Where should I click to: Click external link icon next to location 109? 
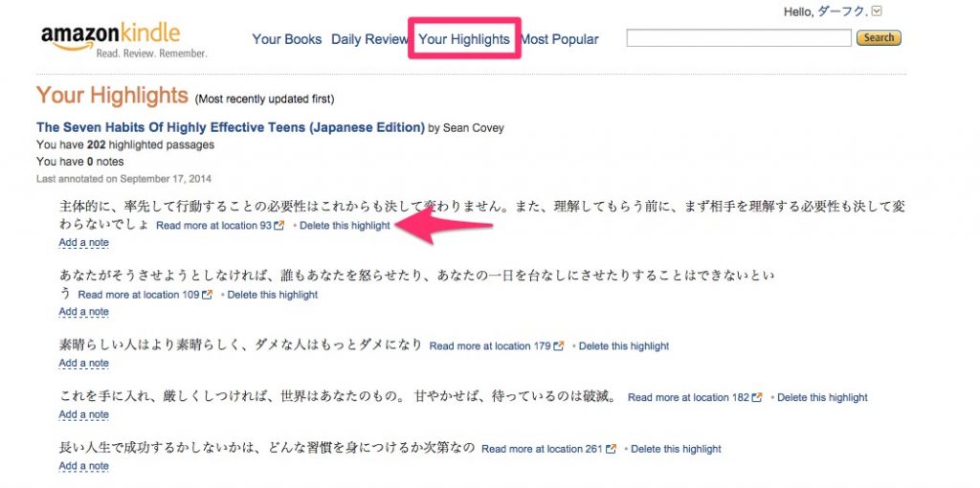(207, 295)
